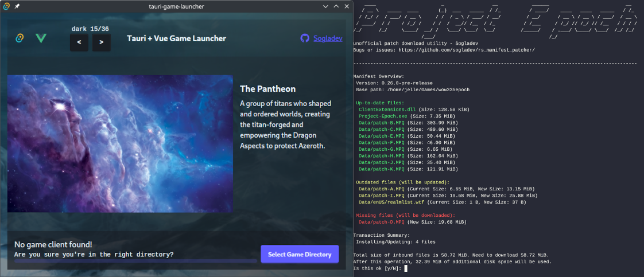Click Data/patch-C.MPQ in terminal

(382, 129)
